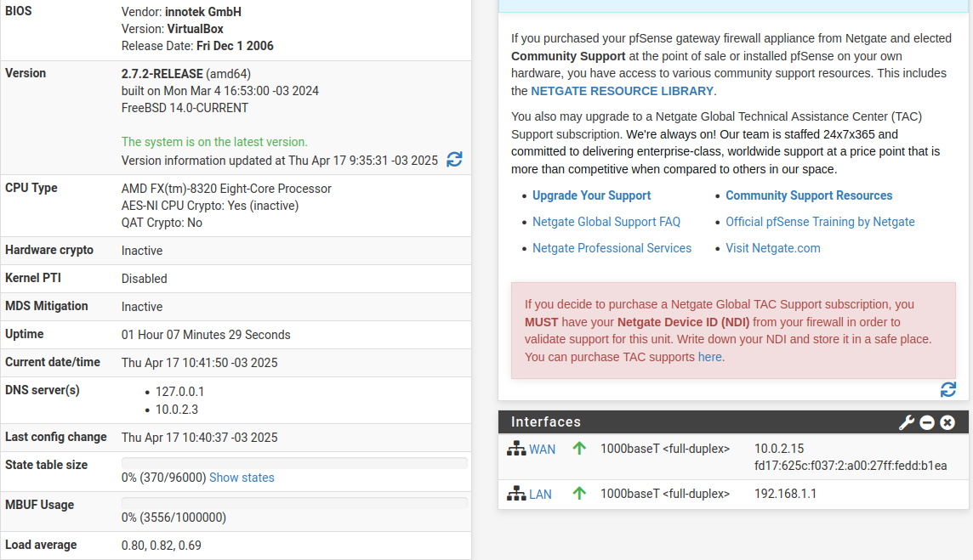Click State table size progress bar
This screenshot has width=973, height=560.
tap(294, 463)
